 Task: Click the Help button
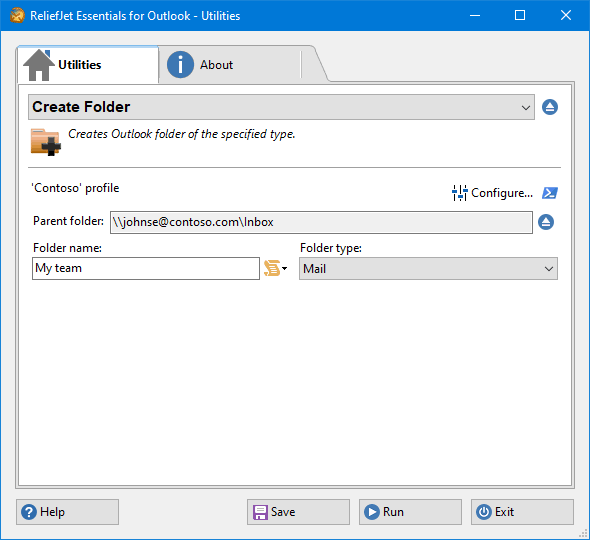click(x=67, y=512)
